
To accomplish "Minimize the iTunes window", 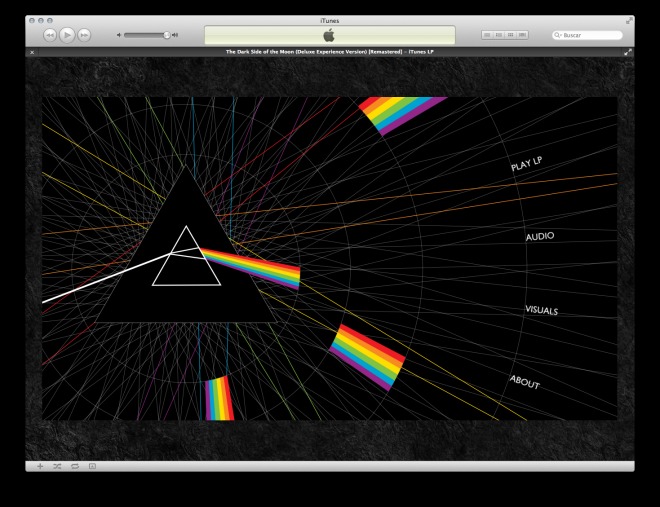I will (x=41, y=21).
